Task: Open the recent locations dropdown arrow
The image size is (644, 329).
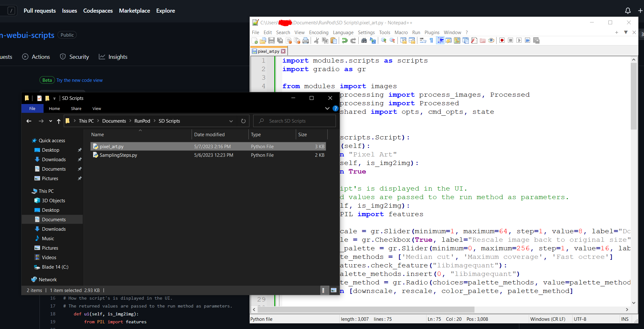Action: tap(51, 121)
